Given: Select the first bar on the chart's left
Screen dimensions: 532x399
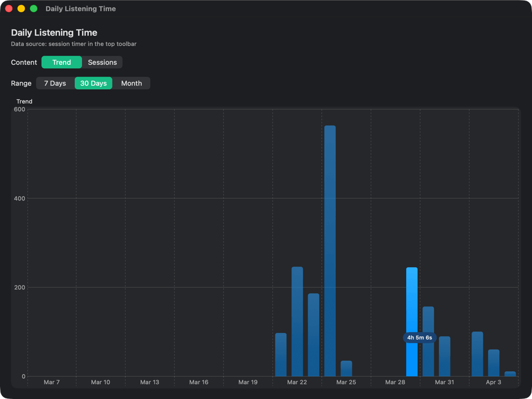Looking at the screenshot, I should point(281,355).
